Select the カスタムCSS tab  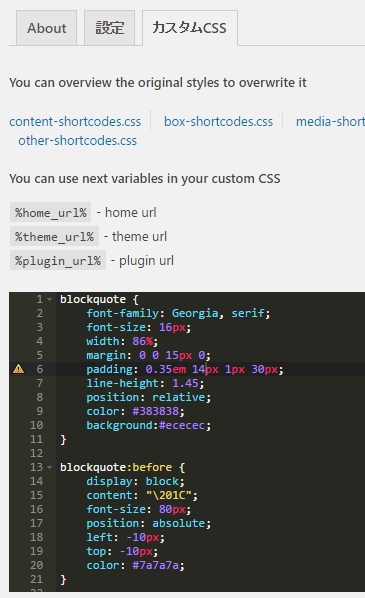click(x=190, y=28)
